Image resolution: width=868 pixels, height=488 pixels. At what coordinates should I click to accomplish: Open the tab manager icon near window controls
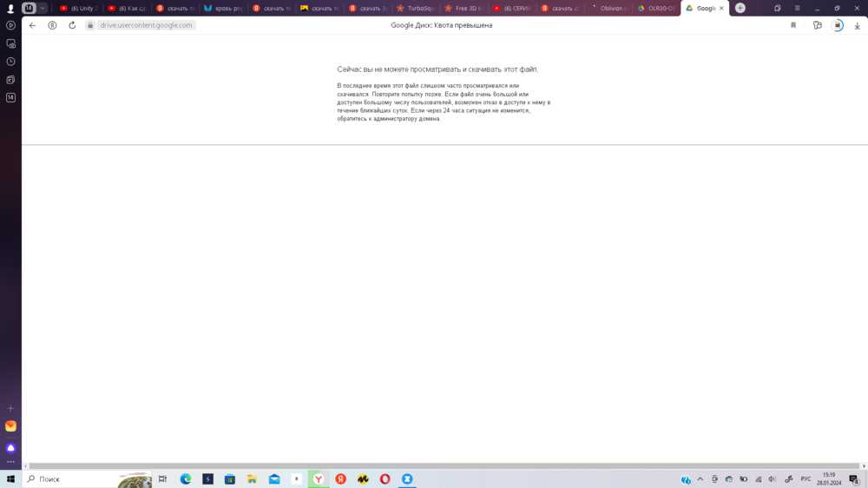(777, 9)
